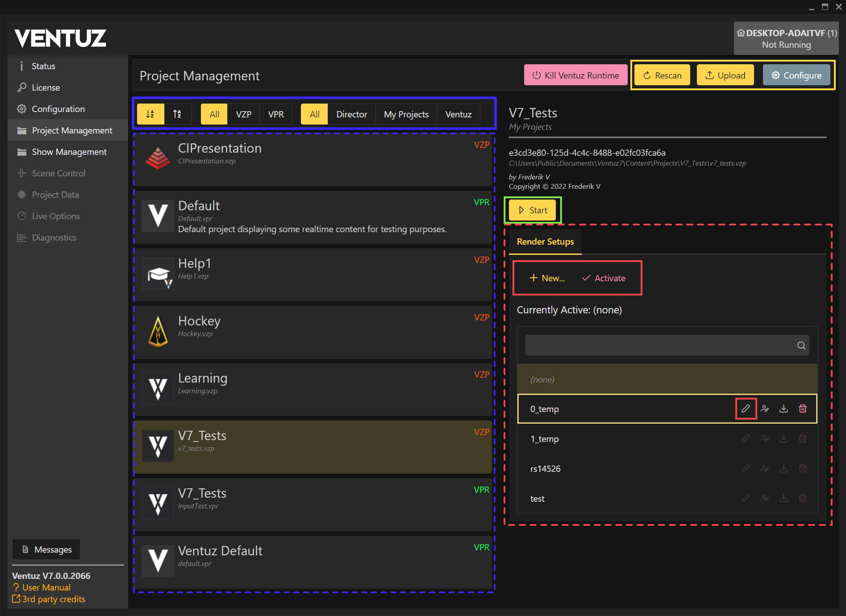
Task: Select Scene Control in the sidebar
Action: [x=58, y=173]
